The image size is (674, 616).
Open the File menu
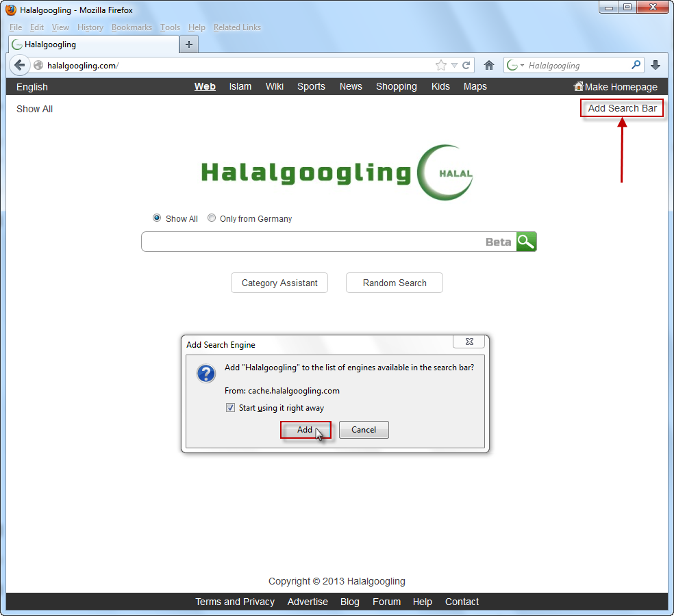click(x=16, y=27)
